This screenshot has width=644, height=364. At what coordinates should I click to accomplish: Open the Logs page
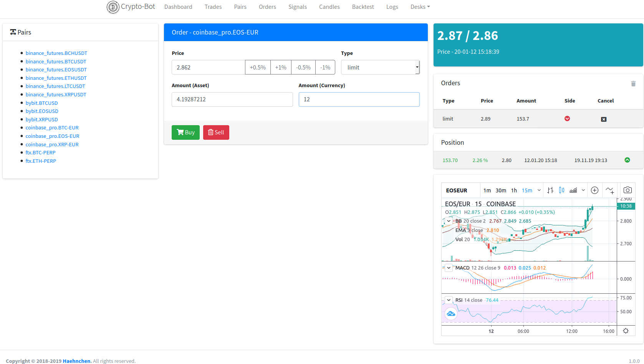pyautogui.click(x=392, y=7)
